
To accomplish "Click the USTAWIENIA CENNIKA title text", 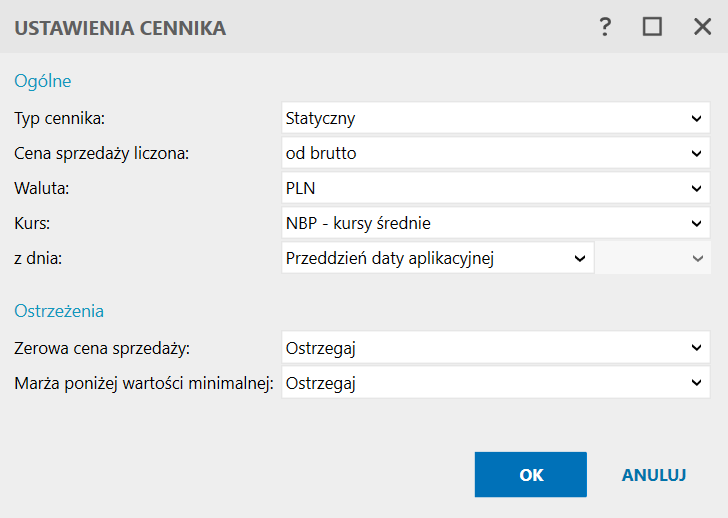I will pos(120,28).
